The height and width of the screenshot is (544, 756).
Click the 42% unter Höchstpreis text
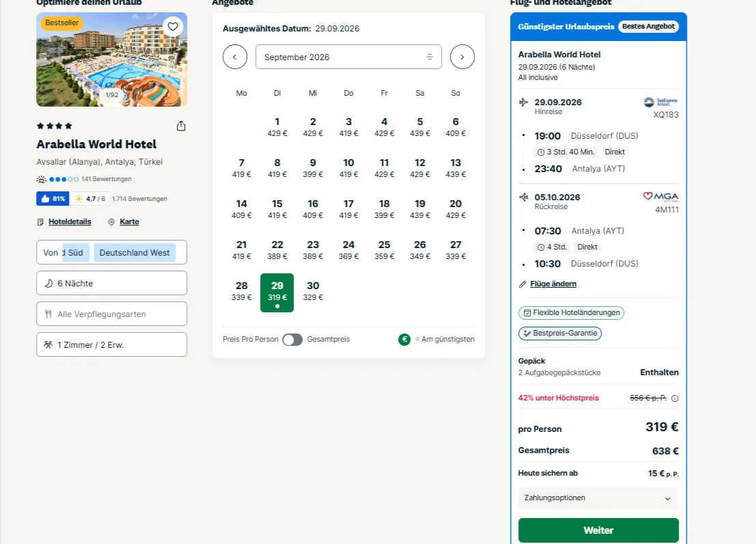pyautogui.click(x=559, y=398)
